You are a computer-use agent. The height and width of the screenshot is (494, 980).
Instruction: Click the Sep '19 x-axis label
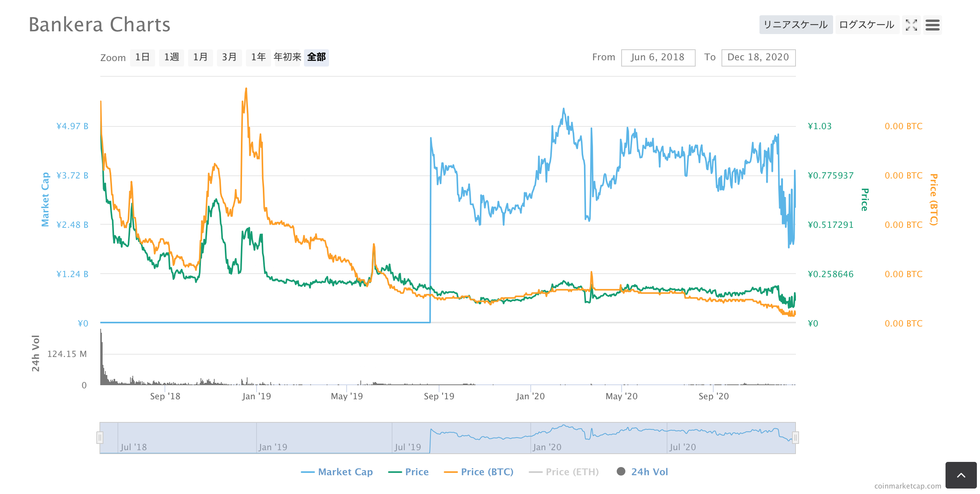(x=439, y=396)
